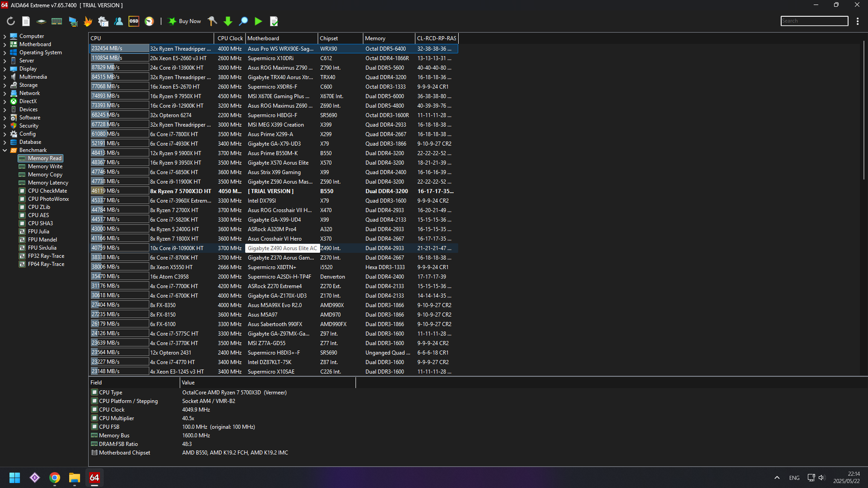Viewport: 868px width, 488px height.
Task: Expand the Computer tree node
Action: point(5,36)
